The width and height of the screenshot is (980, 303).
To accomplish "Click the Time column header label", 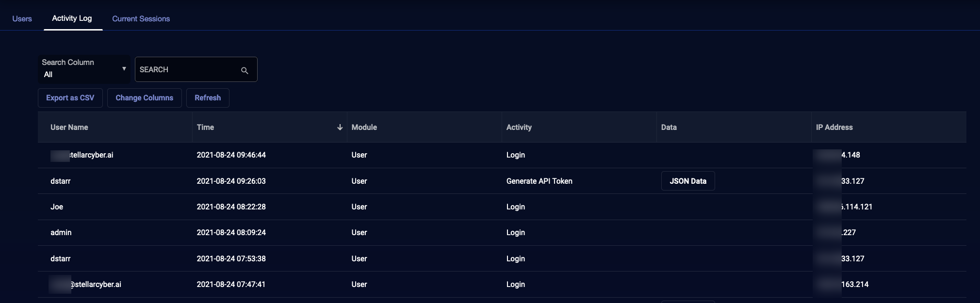I will tap(205, 127).
